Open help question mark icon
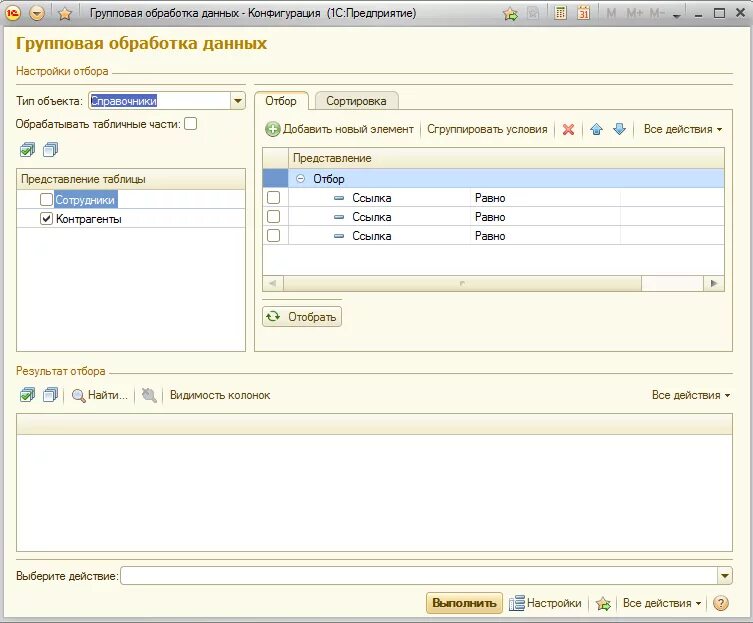Viewport: 753px width, 623px height. click(x=721, y=603)
